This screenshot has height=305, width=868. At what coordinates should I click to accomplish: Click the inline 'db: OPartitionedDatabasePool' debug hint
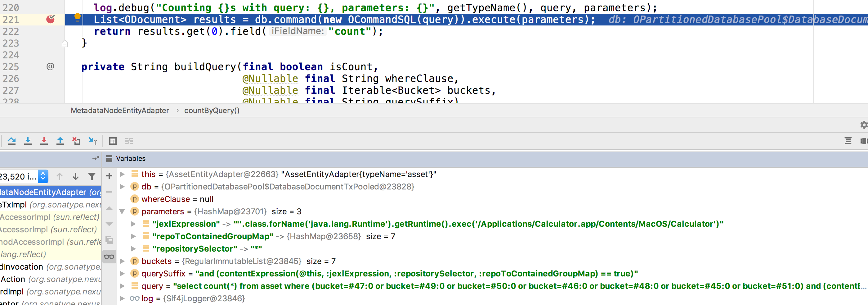[x=738, y=20]
